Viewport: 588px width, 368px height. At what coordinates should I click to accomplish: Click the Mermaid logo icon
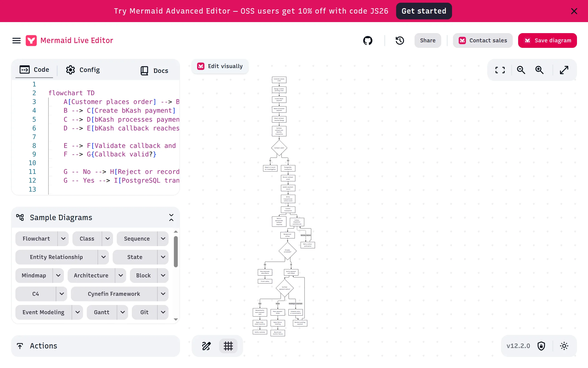pyautogui.click(x=31, y=40)
